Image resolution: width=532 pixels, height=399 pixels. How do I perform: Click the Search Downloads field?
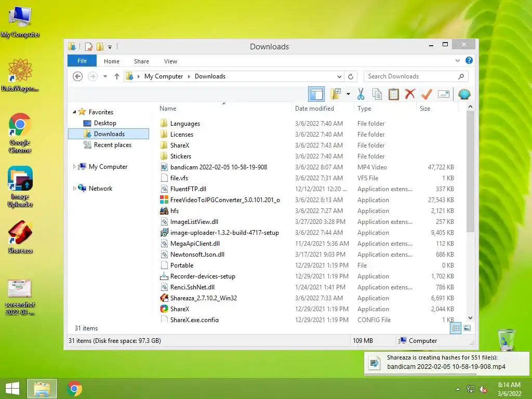416,76
